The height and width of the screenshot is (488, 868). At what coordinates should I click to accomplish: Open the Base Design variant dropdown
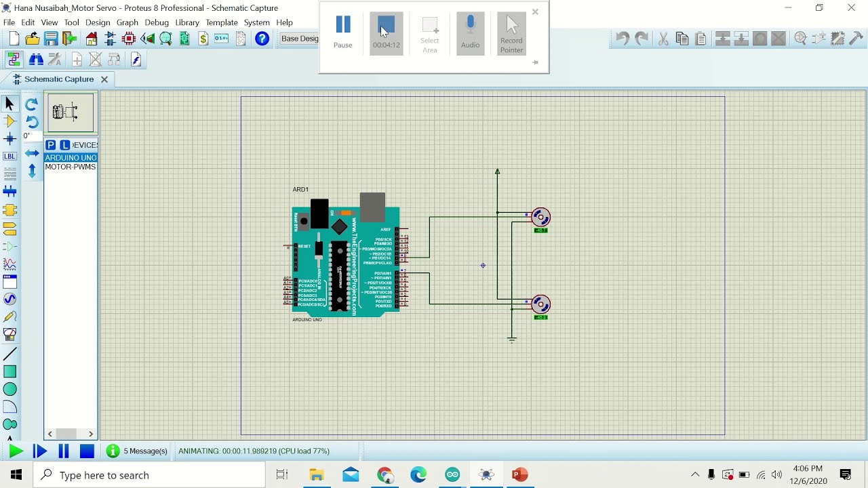pyautogui.click(x=298, y=39)
